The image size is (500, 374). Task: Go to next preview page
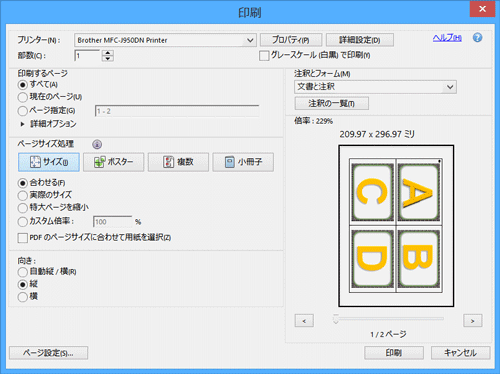point(472,321)
